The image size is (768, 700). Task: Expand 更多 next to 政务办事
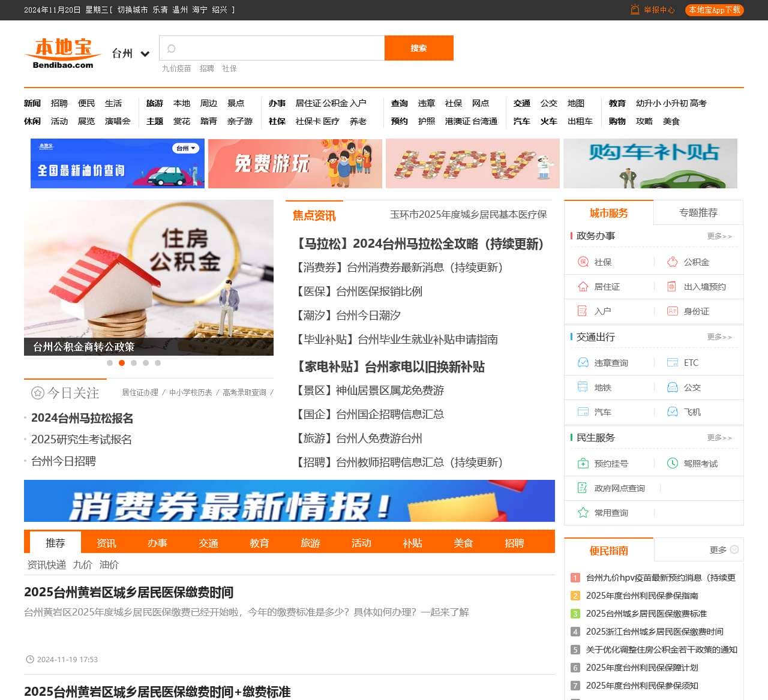[x=719, y=236]
